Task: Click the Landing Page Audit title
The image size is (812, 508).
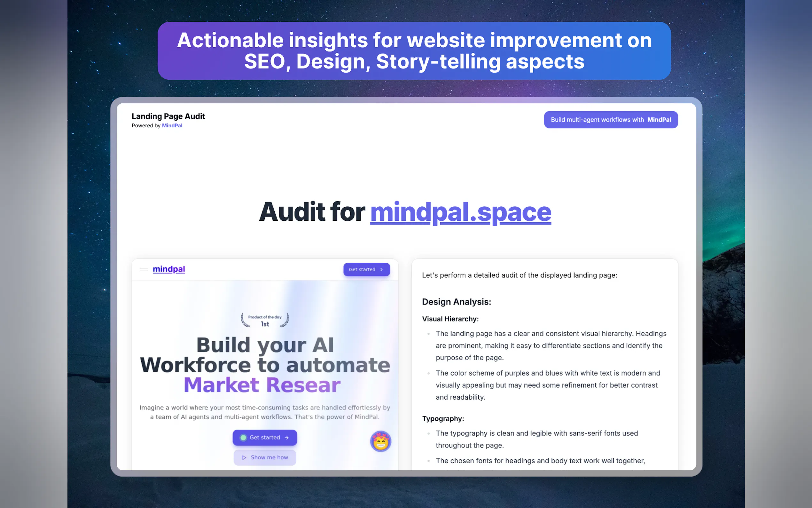Action: pyautogui.click(x=168, y=116)
